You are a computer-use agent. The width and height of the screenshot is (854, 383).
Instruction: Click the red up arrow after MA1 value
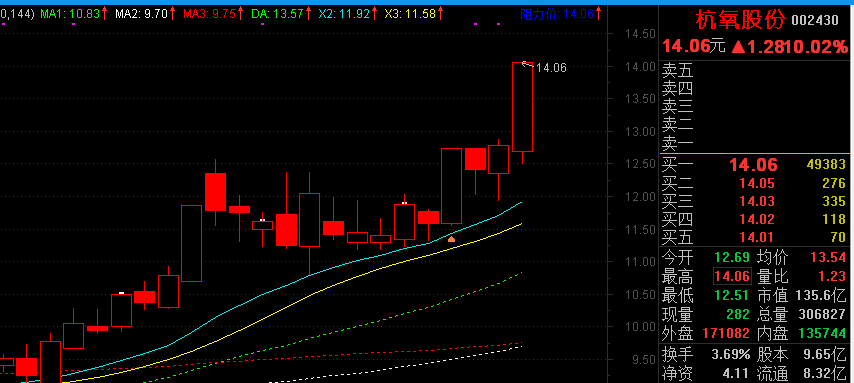105,13
